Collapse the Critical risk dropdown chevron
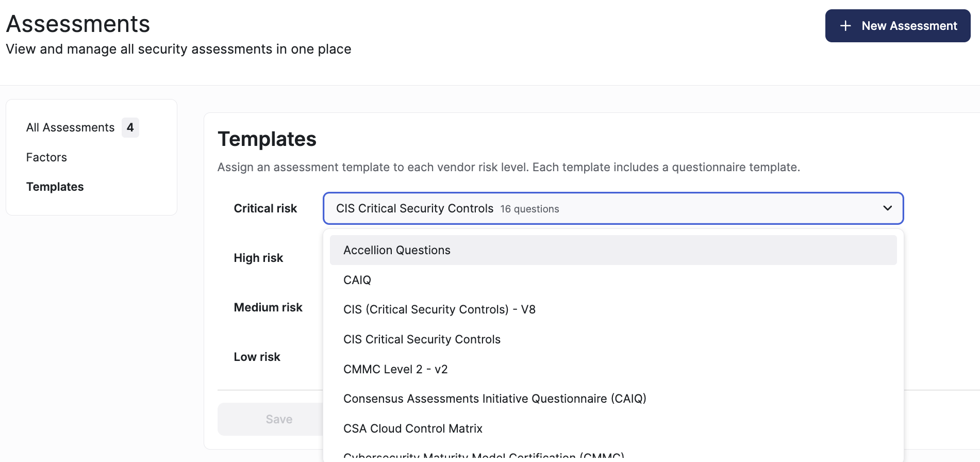The image size is (980, 462). pyautogui.click(x=887, y=208)
